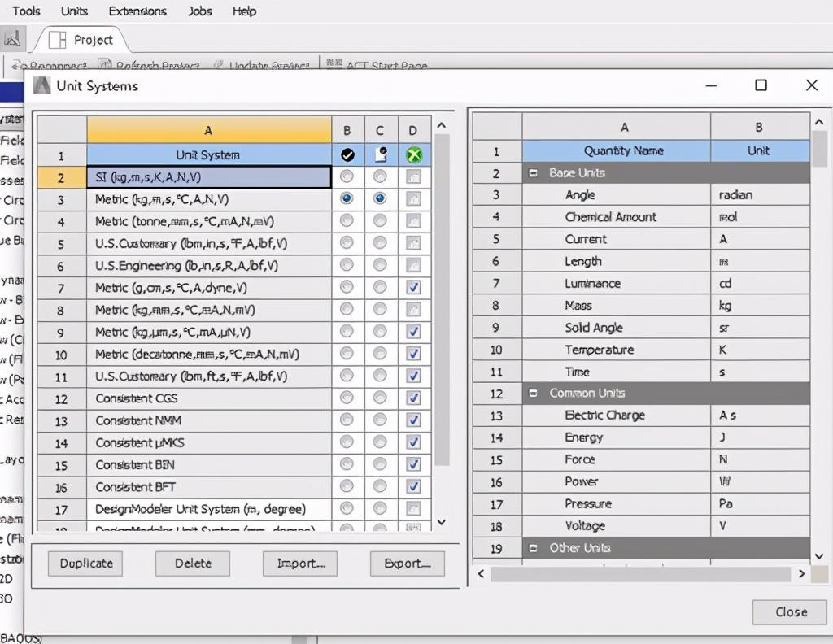Click the Solid Angle quantity row
833x644 pixels.
pos(617,328)
